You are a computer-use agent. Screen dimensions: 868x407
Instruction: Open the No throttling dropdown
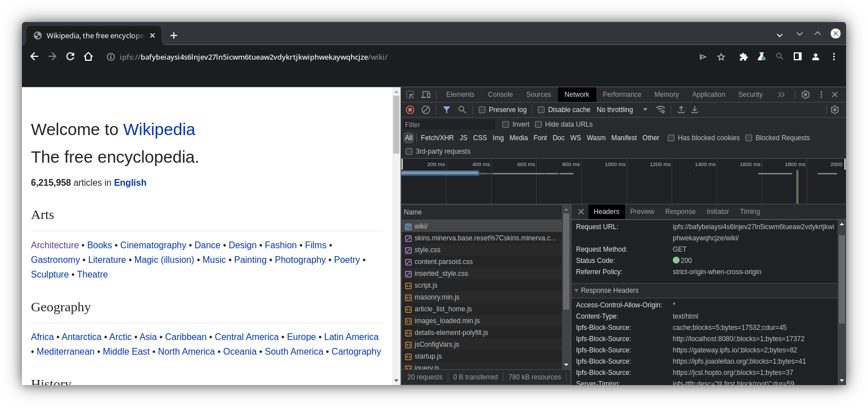click(622, 110)
